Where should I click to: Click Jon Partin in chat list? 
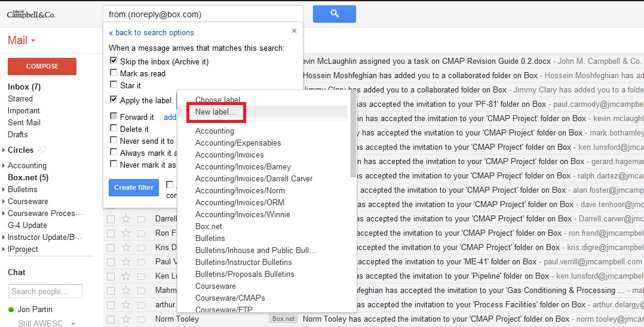(35, 309)
